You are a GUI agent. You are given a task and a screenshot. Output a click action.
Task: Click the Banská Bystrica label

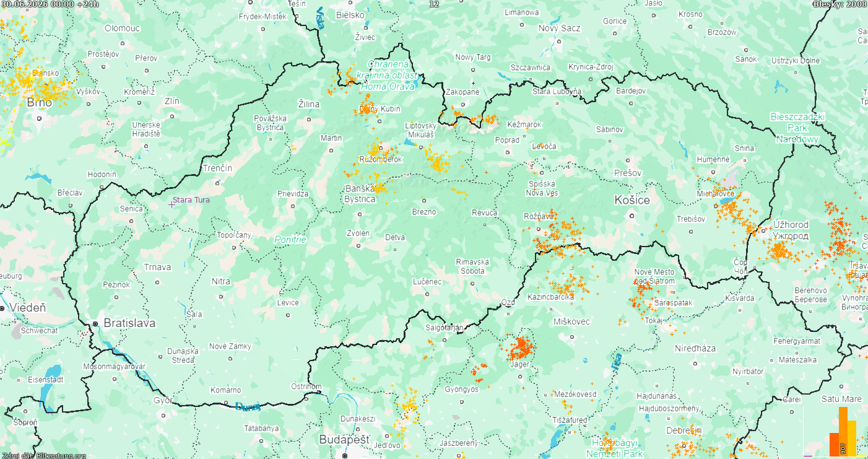(x=360, y=194)
